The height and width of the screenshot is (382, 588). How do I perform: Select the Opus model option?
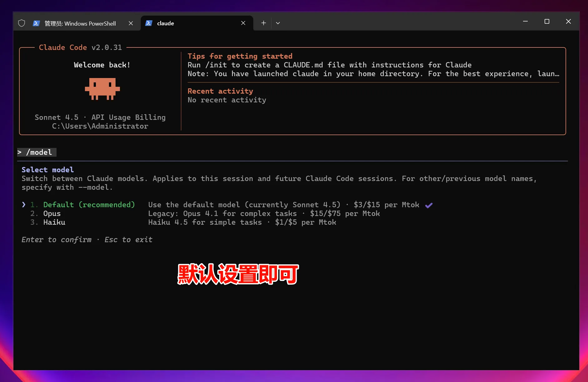tap(52, 213)
